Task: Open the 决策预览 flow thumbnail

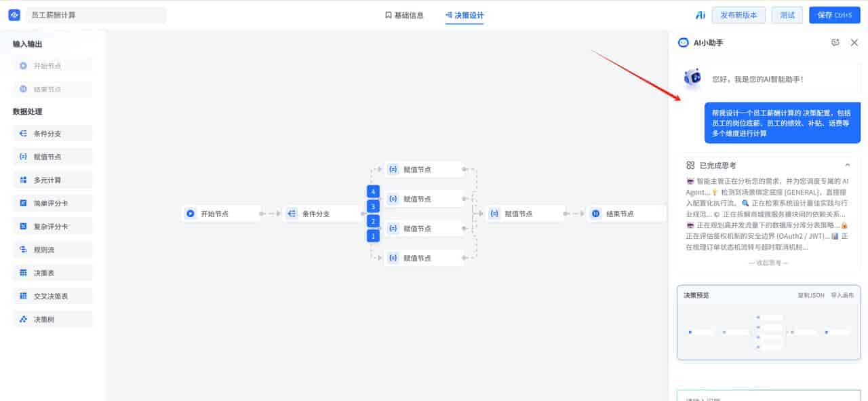Action: coord(769,332)
